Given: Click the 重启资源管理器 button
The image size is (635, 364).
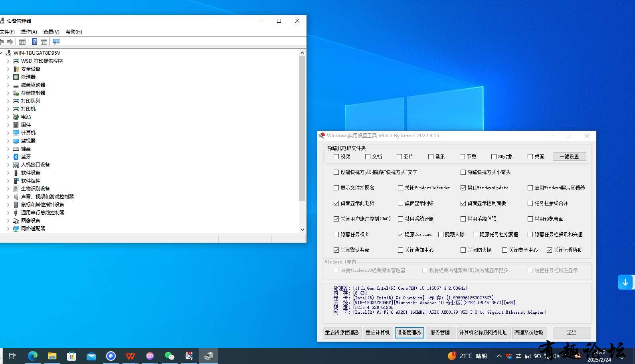Looking at the screenshot, I should pyautogui.click(x=342, y=332).
